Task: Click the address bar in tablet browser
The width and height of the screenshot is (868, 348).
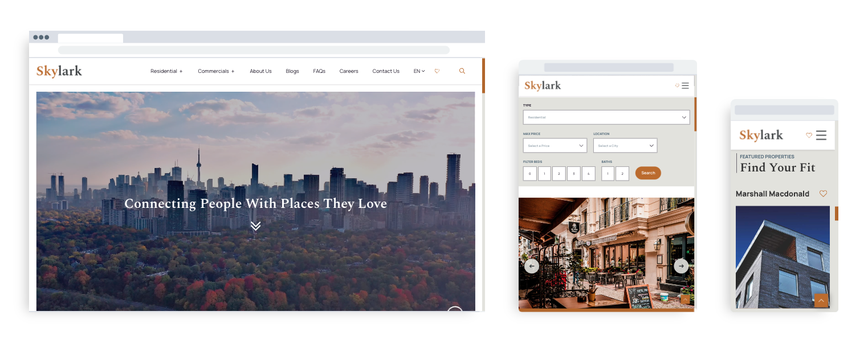Action: point(609,67)
